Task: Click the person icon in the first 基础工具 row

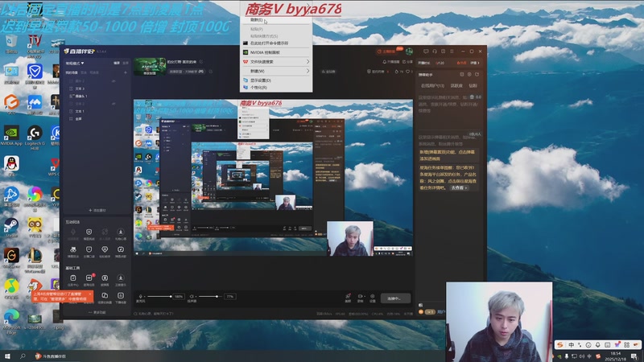Action: click(x=121, y=278)
